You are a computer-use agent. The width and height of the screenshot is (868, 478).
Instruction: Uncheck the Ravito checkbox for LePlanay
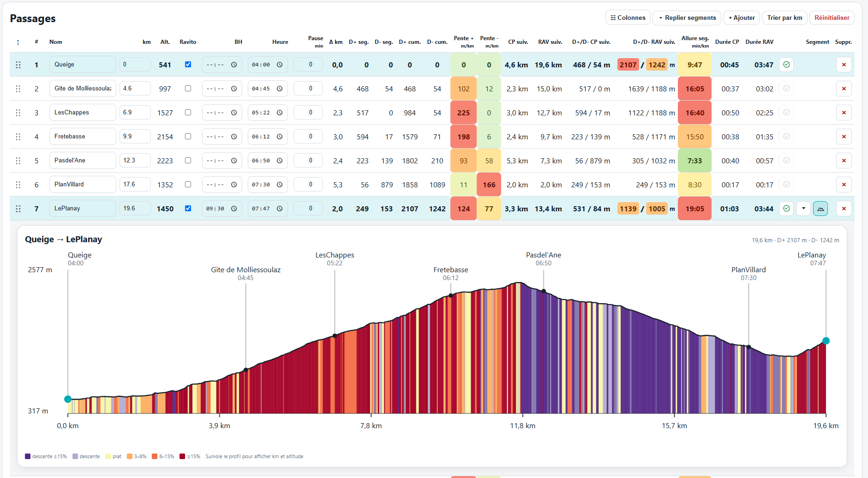[x=188, y=208]
